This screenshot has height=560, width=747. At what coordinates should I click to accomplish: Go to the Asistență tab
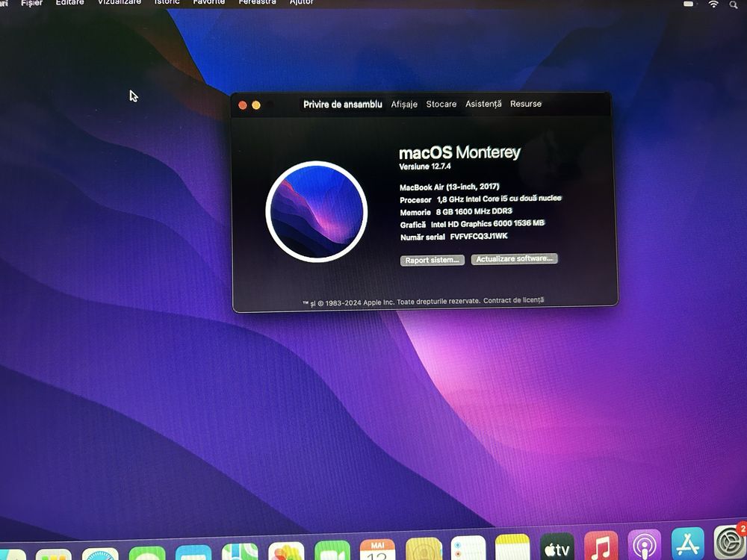pyautogui.click(x=483, y=104)
